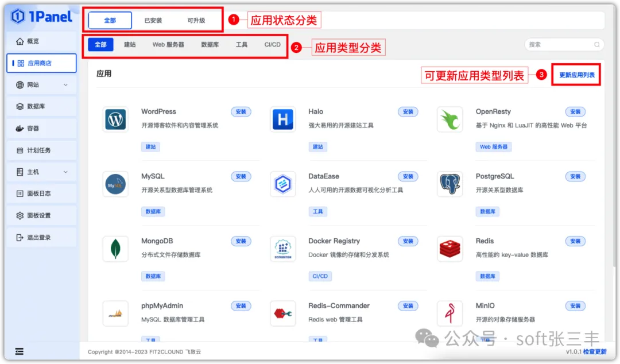This screenshot has width=620, height=364.
Task: Open the phpMyAdmin app icon
Action: [x=115, y=313]
